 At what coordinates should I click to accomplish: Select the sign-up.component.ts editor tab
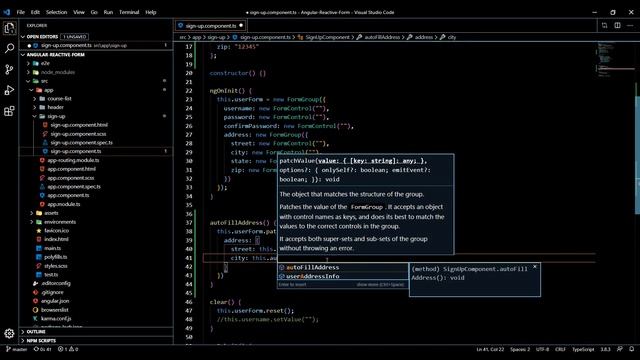[211, 26]
